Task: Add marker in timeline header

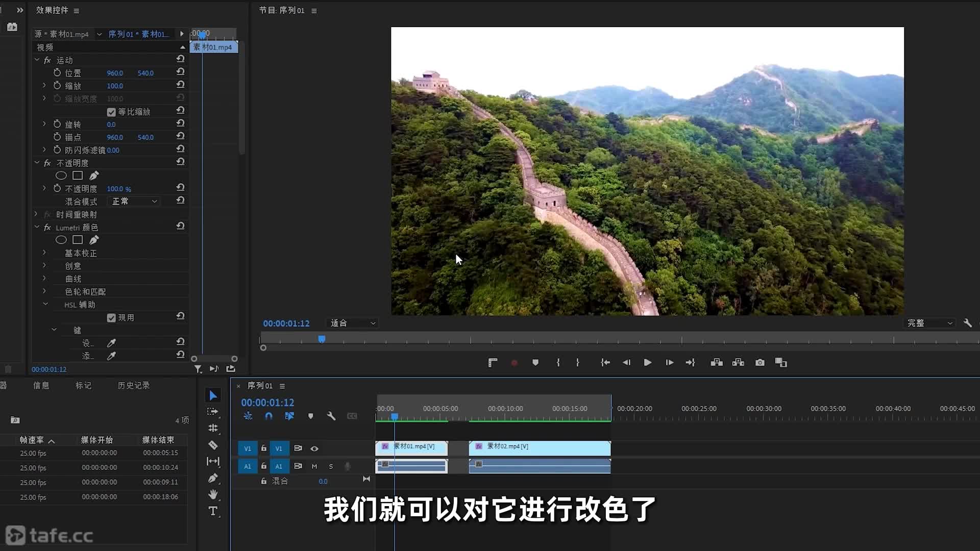Action: tap(310, 416)
